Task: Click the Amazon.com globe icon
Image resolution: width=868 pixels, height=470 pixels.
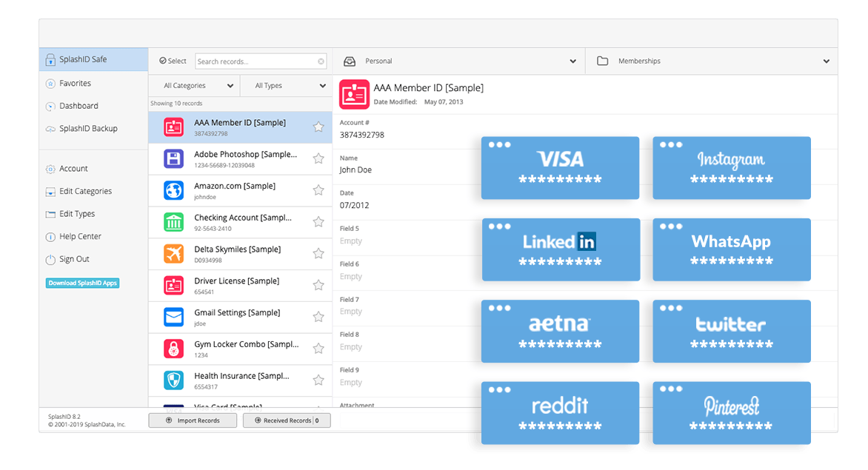Action: (x=173, y=190)
